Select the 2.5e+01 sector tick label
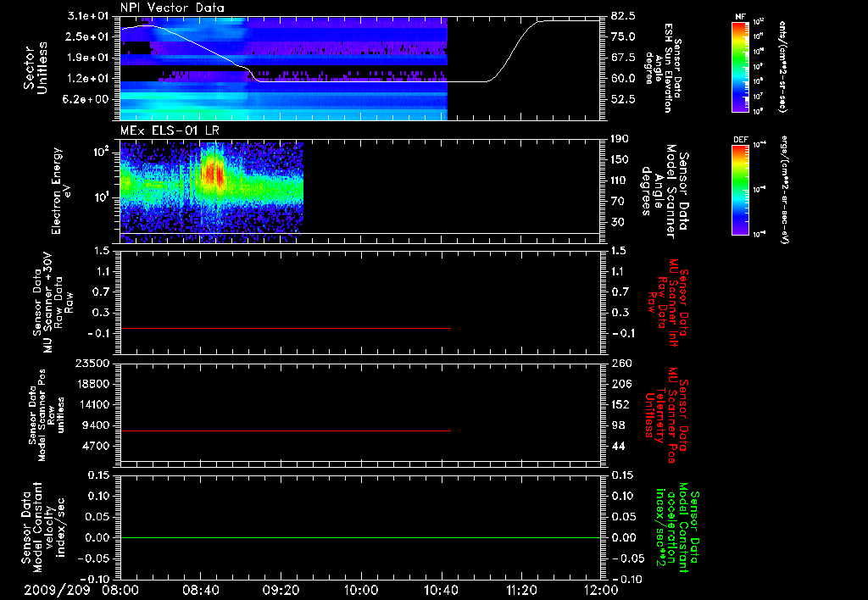The width and height of the screenshot is (868, 600). point(86,36)
